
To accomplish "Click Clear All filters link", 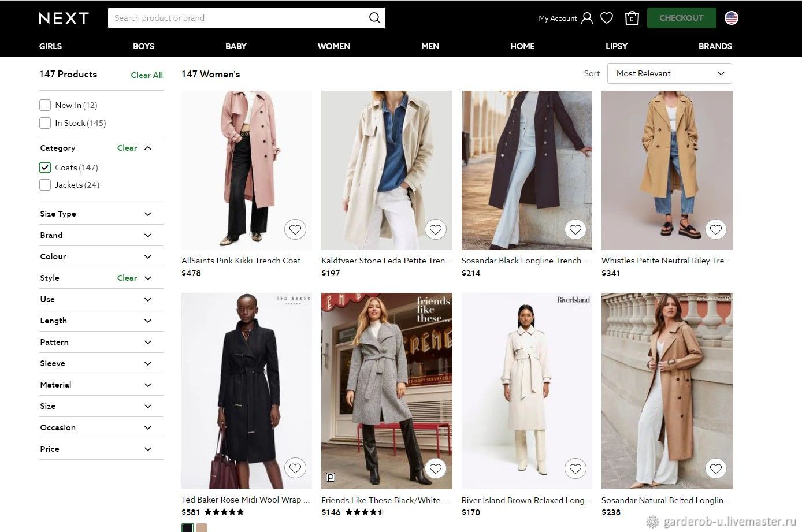I will coord(147,75).
